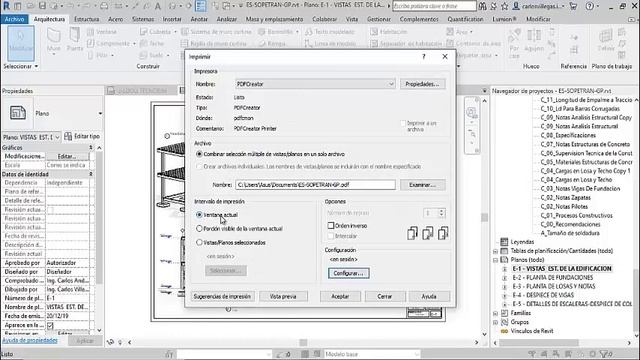Switch to the Estructura ribbon tab
The image size is (640, 360).
pyautogui.click(x=87, y=19)
